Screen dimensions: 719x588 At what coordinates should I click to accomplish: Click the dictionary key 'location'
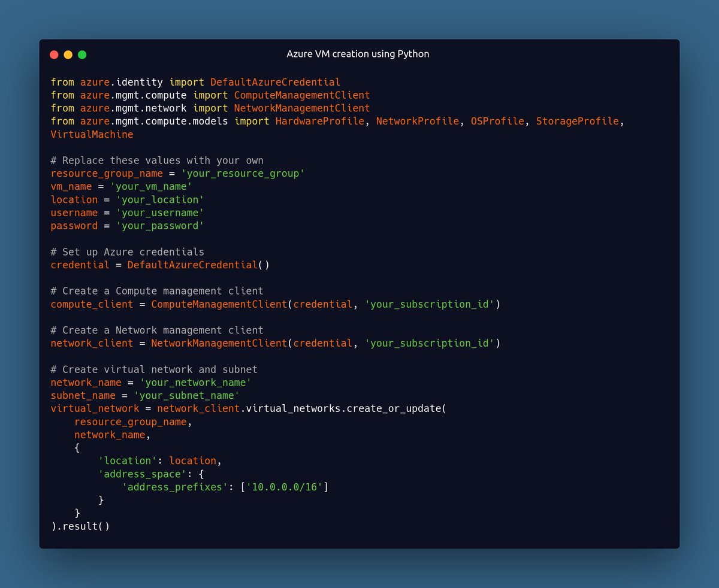tap(128, 461)
